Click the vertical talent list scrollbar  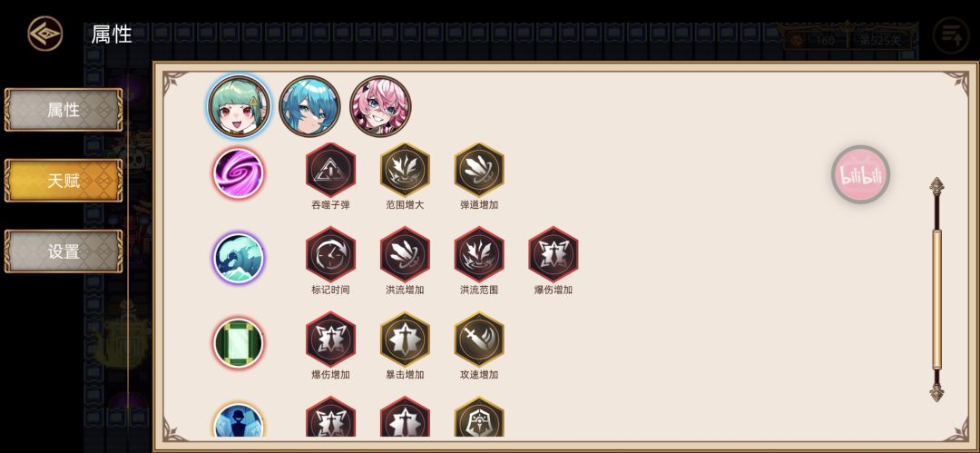pos(936,289)
